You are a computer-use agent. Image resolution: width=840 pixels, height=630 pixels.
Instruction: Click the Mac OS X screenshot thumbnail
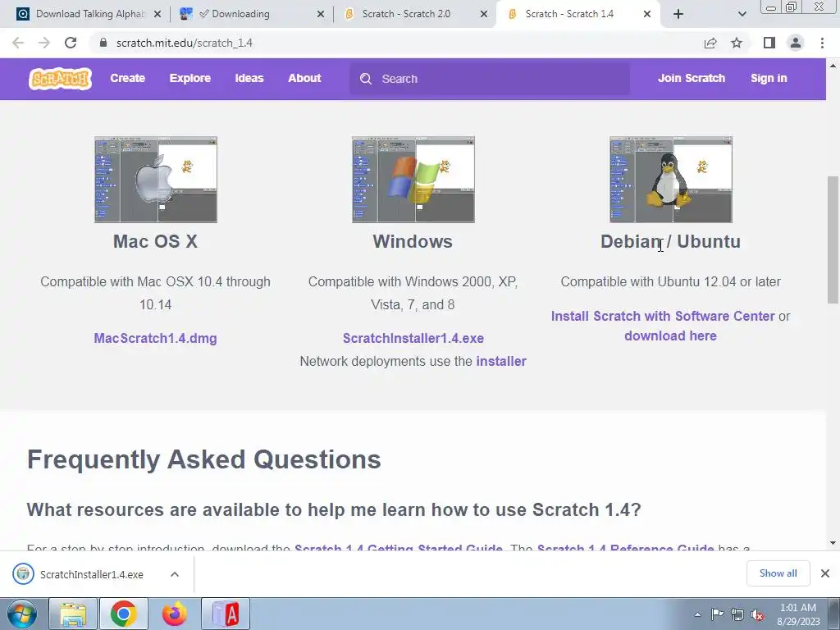[156, 180]
